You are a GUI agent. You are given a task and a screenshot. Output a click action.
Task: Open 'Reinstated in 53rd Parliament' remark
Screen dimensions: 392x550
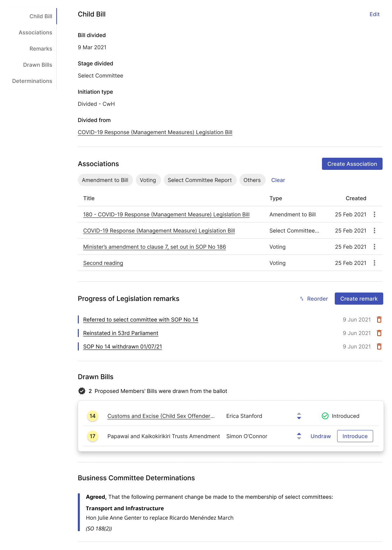(x=121, y=333)
